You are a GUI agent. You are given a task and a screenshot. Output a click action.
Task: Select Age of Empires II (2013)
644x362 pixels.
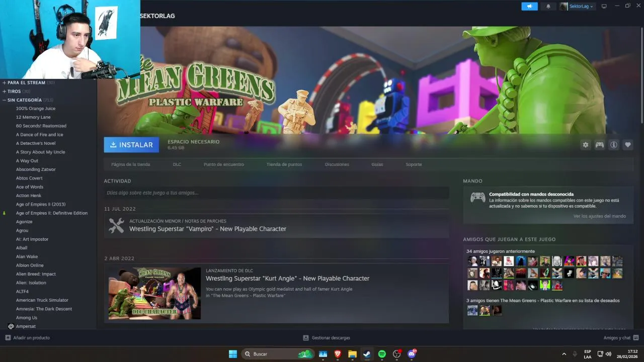41,204
